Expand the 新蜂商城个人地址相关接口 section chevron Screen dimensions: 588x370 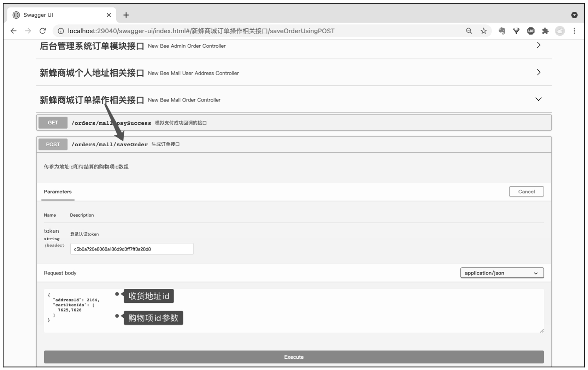(539, 72)
